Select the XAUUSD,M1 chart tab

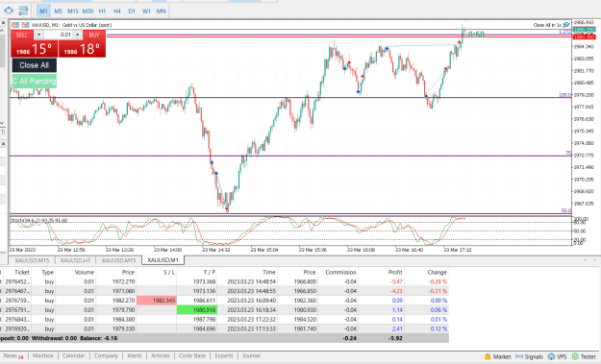(163, 260)
